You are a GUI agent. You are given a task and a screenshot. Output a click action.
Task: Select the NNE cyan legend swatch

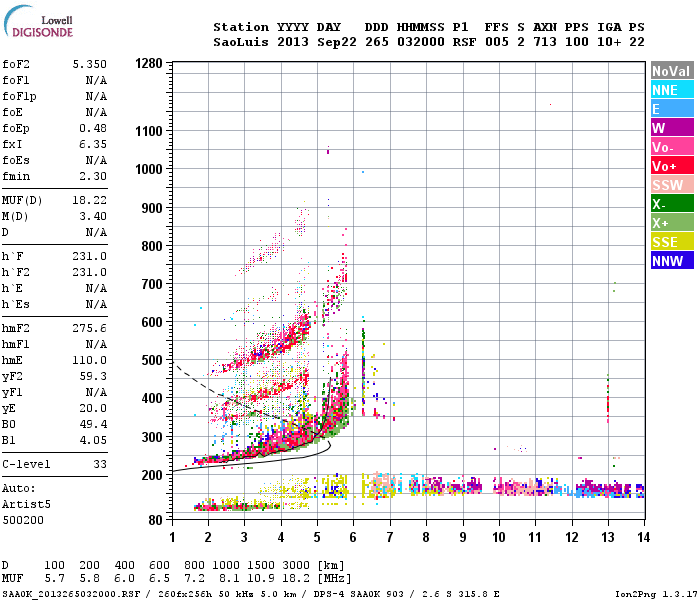(672, 90)
